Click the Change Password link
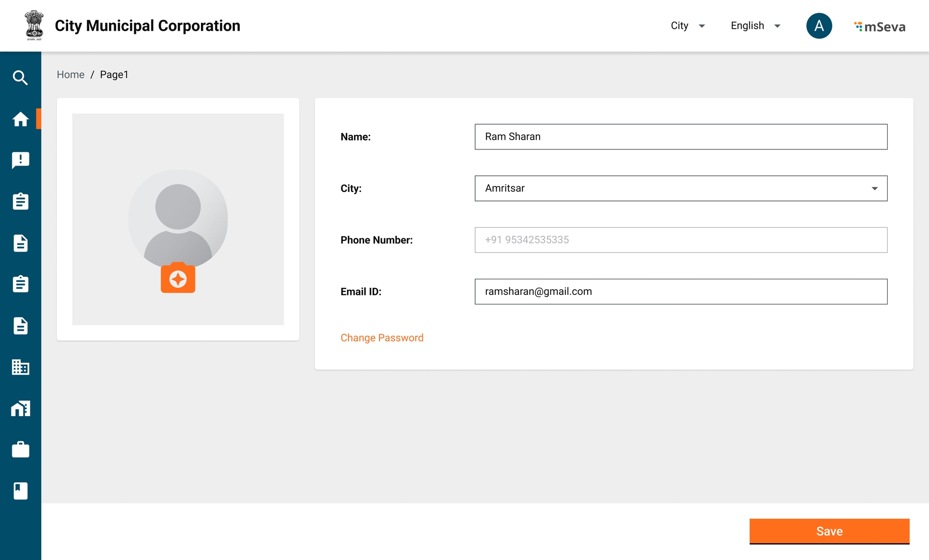Viewport: 929px width, 560px height. pos(382,338)
